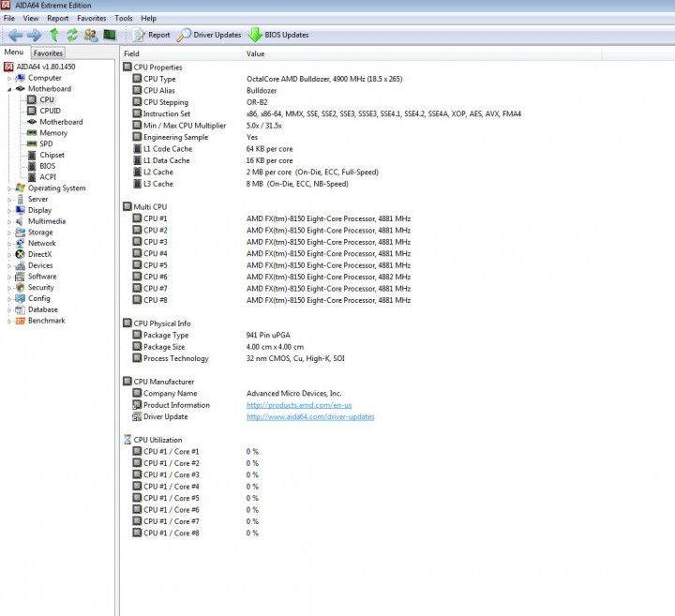Open the Help menu
Image resolution: width=675 pixels, height=616 pixels.
(148, 18)
